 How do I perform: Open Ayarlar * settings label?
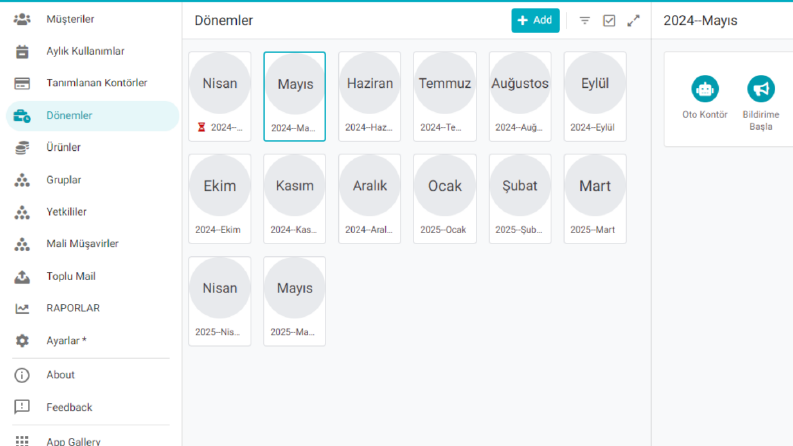tap(66, 341)
